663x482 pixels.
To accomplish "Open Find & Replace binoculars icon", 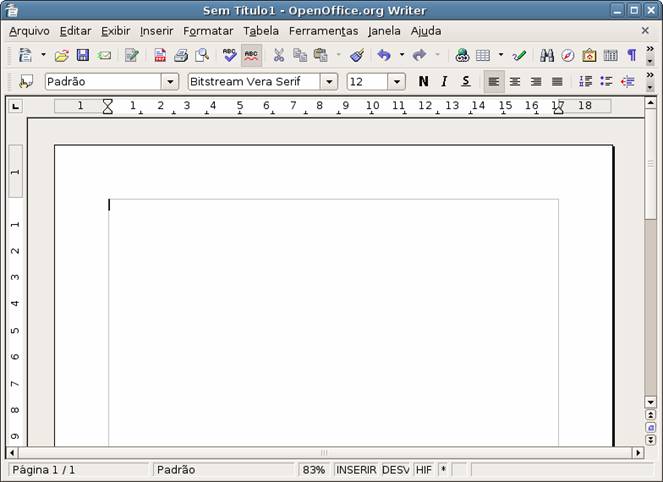I will tap(547, 55).
